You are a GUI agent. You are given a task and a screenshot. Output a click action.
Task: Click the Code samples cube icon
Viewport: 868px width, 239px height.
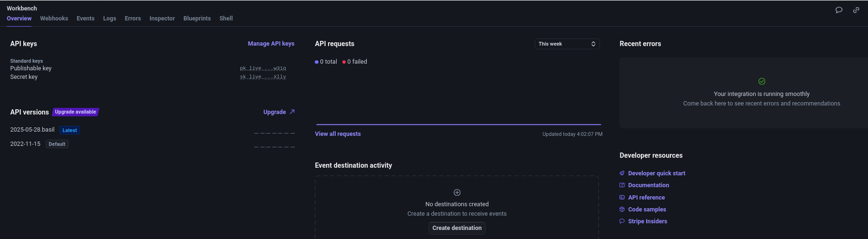click(x=622, y=209)
